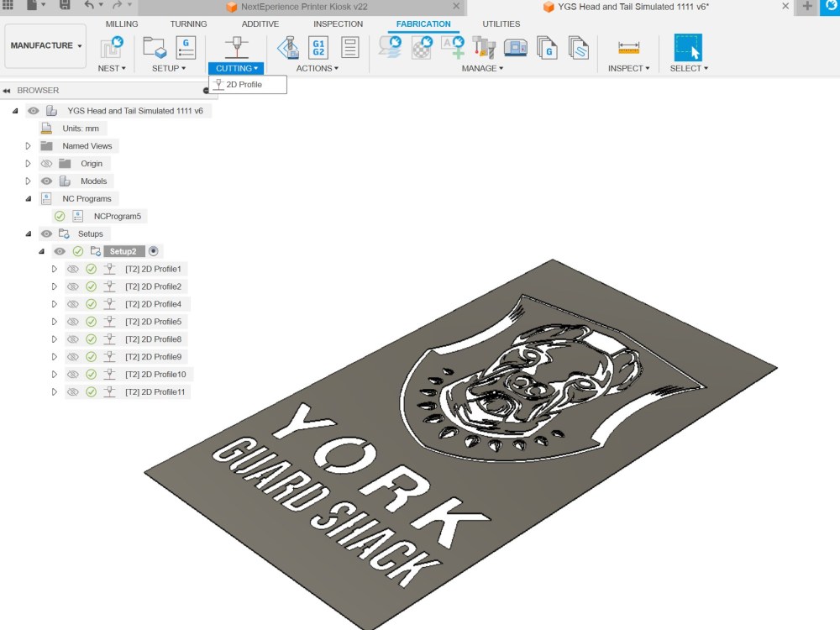Open the ACTIONS dropdown menu
840x630 pixels.
pyautogui.click(x=318, y=69)
